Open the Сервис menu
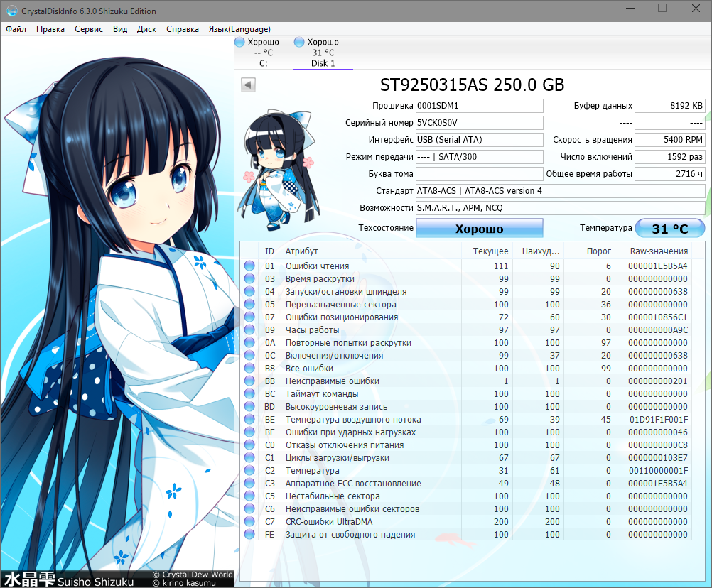Viewport: 712px width, 588px height. click(x=89, y=29)
